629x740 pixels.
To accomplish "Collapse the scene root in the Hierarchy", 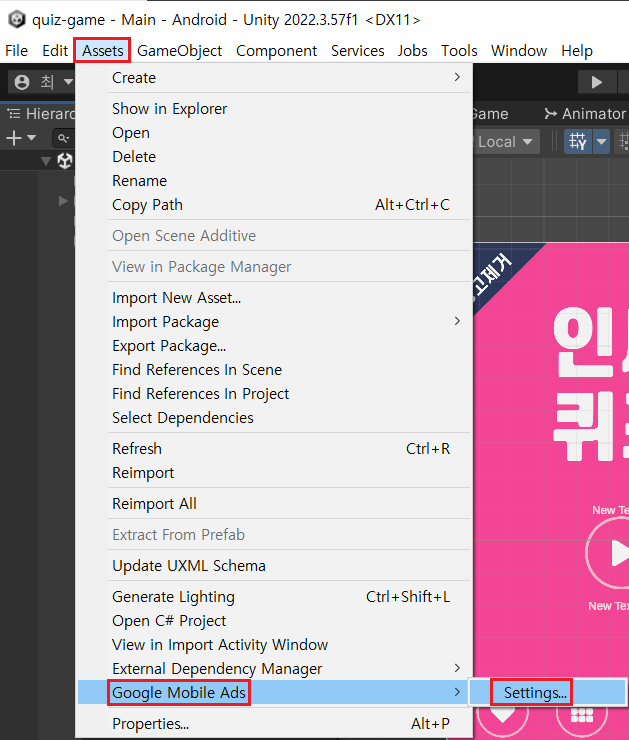I will tap(46, 161).
